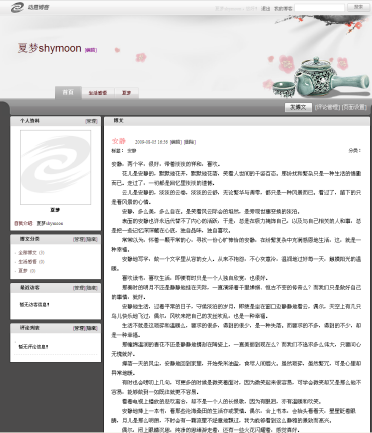Open 我的博客 link in the header
The height and width of the screenshot is (433, 372).
283,8
